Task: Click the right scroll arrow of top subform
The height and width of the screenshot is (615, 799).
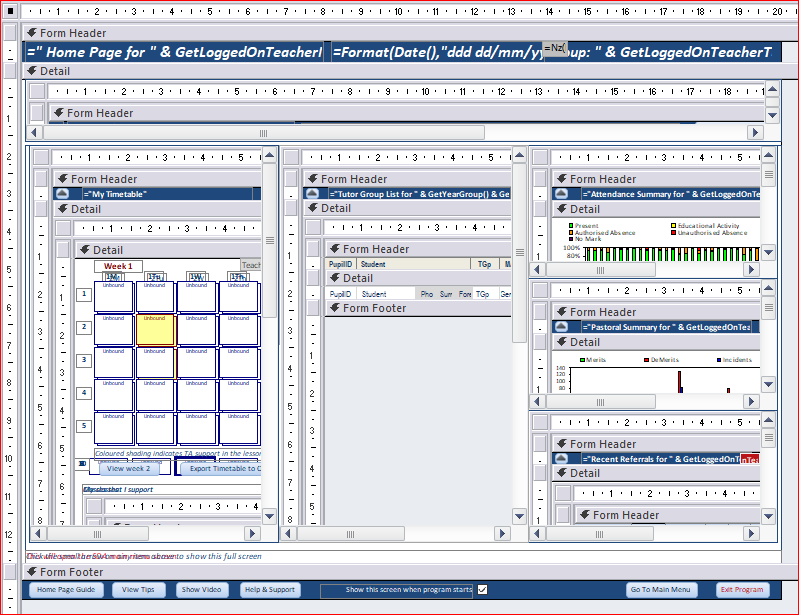Action: pyautogui.click(x=755, y=133)
